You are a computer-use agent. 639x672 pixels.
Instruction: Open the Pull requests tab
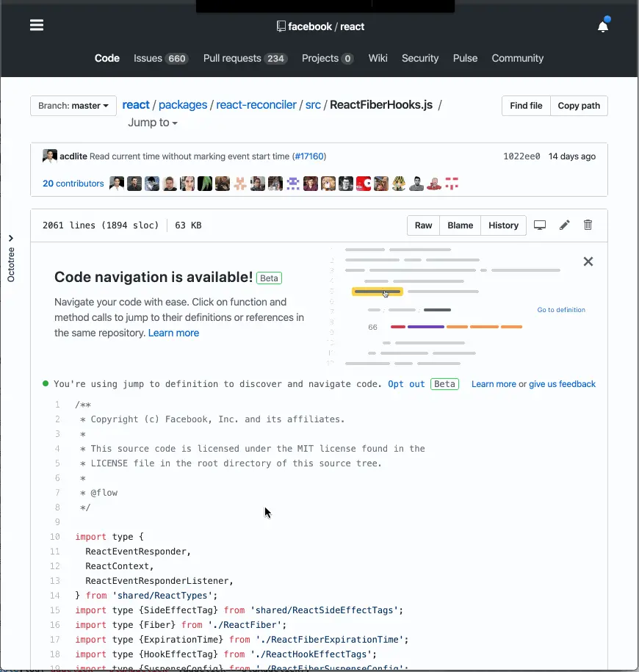pyautogui.click(x=245, y=58)
